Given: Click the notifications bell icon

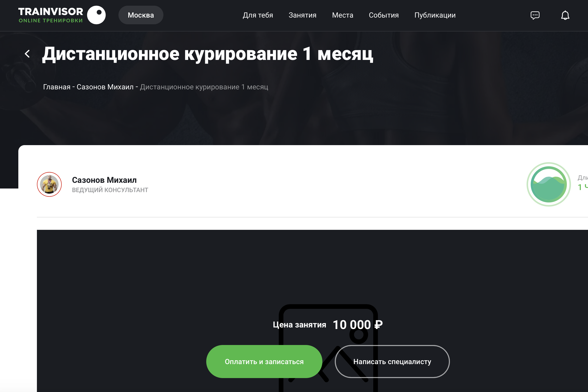Looking at the screenshot, I should click(565, 15).
